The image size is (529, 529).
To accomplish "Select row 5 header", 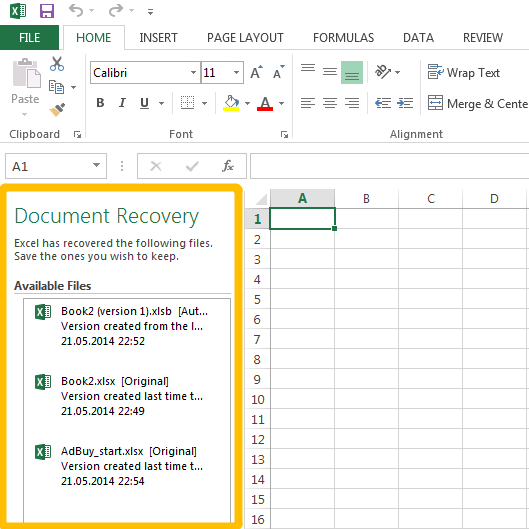I will [x=257, y=299].
